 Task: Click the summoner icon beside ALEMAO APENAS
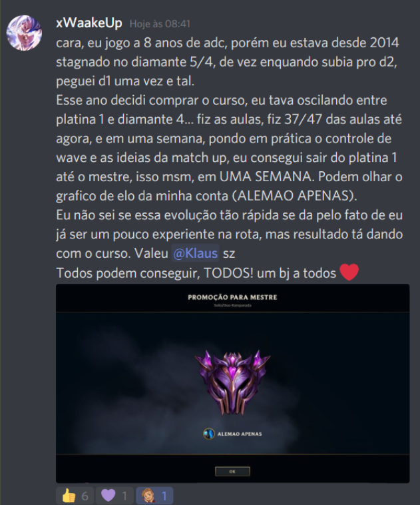[209, 434]
